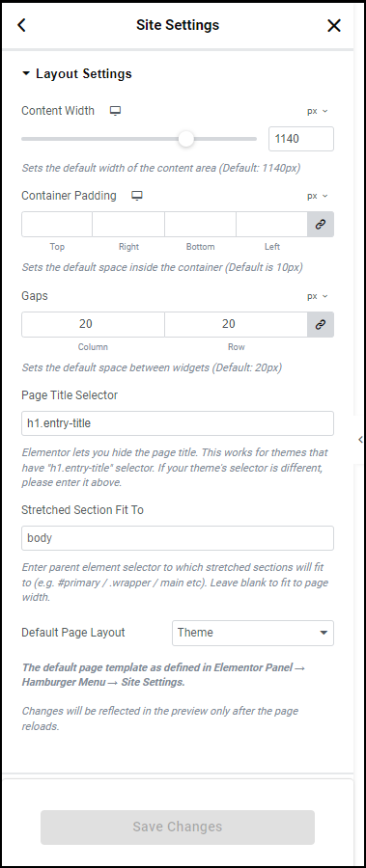The width and height of the screenshot is (366, 868).
Task: Close the Site Settings panel
Action: point(334,25)
